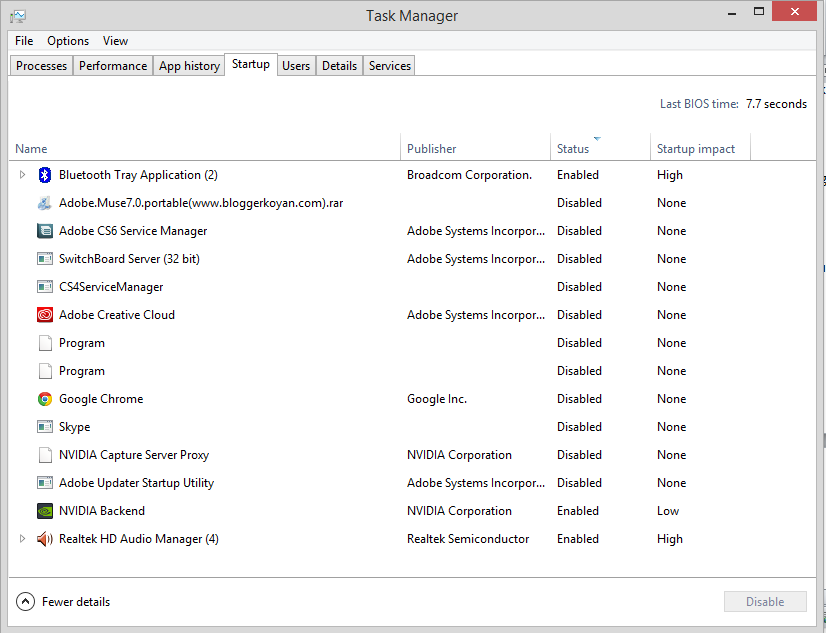This screenshot has width=826, height=633.
Task: Sort by the Status column header
Action: point(573,149)
